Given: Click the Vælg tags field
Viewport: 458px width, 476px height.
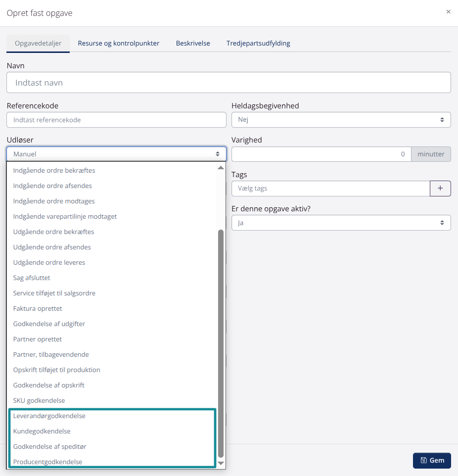Looking at the screenshot, I should tap(330, 189).
